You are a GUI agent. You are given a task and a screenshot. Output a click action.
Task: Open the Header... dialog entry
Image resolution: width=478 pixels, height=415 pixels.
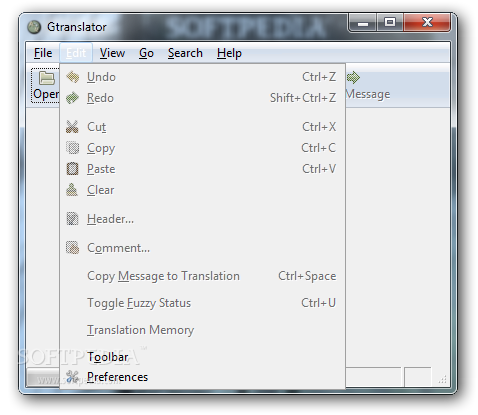(203, 219)
